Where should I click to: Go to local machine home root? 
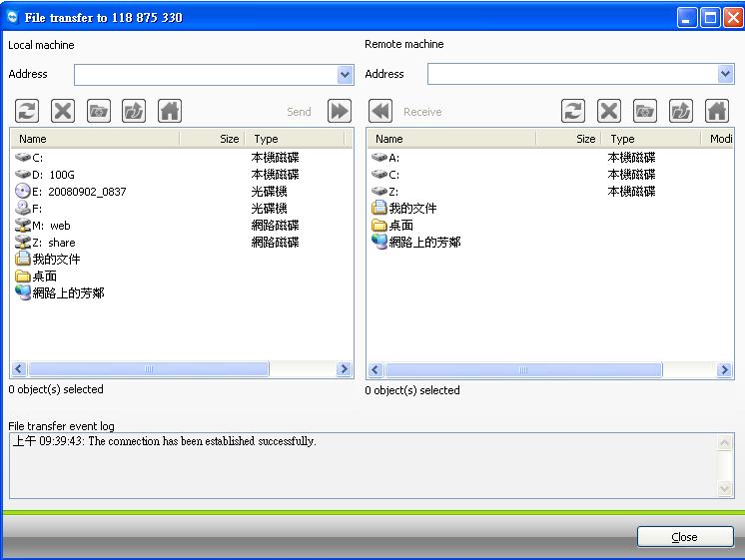(170, 111)
